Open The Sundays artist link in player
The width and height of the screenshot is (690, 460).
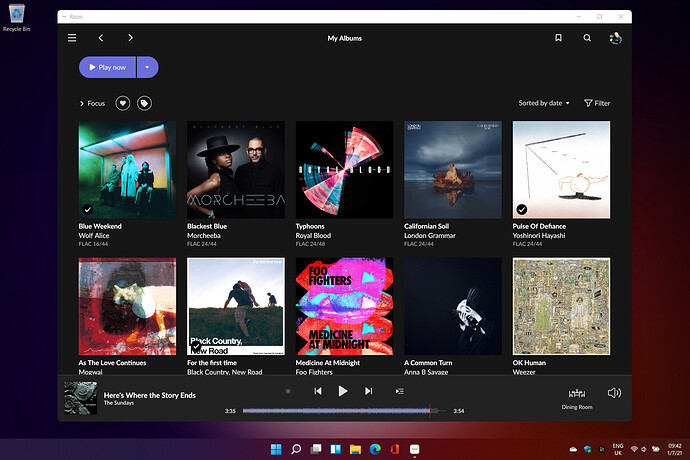click(x=119, y=403)
